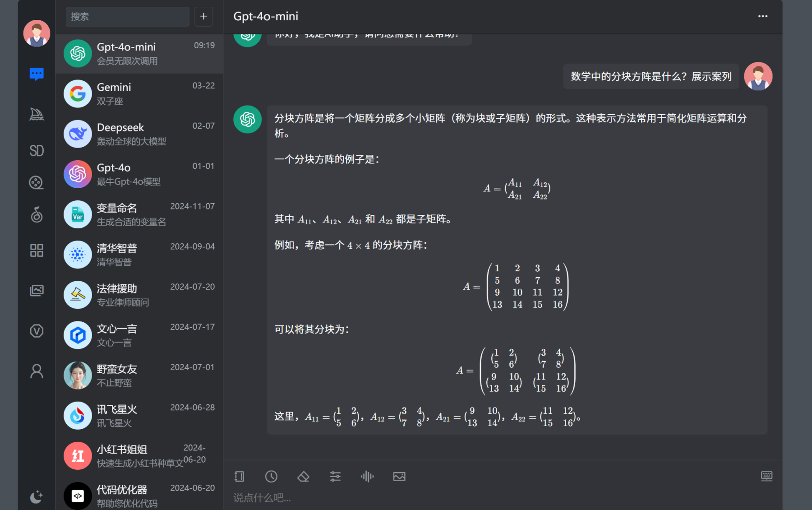Click the 代码优化器 code avatar icon
This screenshot has width=812, height=510.
point(78,495)
